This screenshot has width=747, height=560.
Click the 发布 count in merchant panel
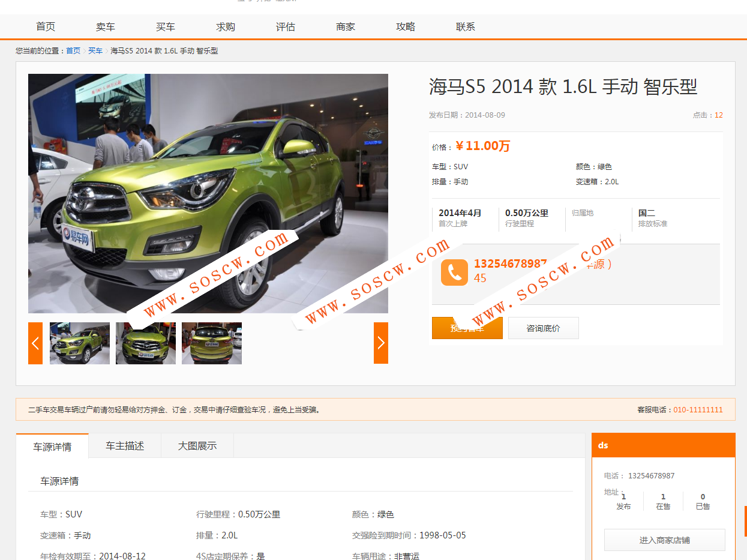[x=623, y=502]
